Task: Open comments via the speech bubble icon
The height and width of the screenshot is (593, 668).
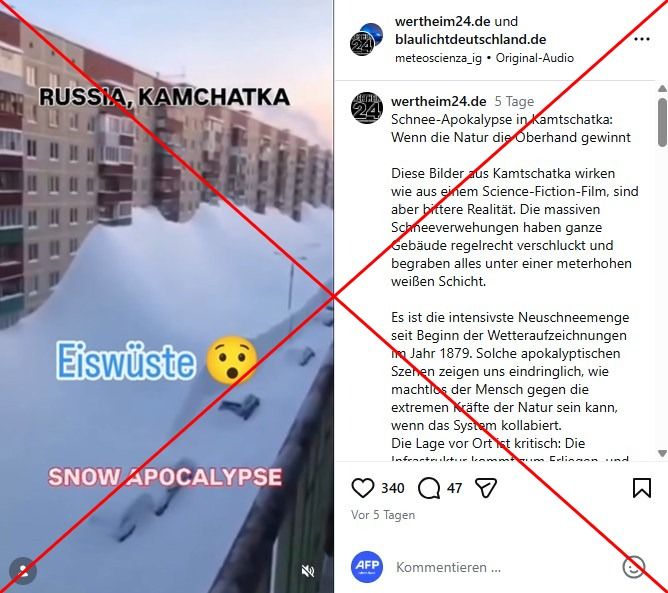Action: coord(429,488)
